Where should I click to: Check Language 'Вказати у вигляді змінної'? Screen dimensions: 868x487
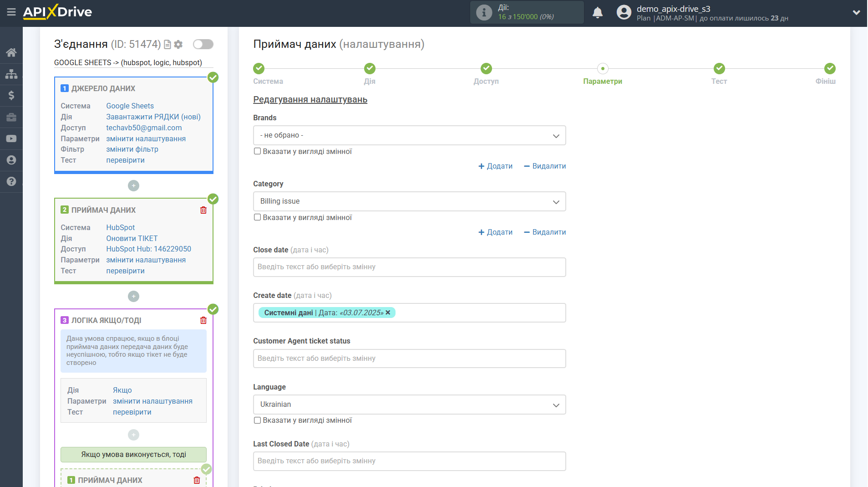[257, 420]
